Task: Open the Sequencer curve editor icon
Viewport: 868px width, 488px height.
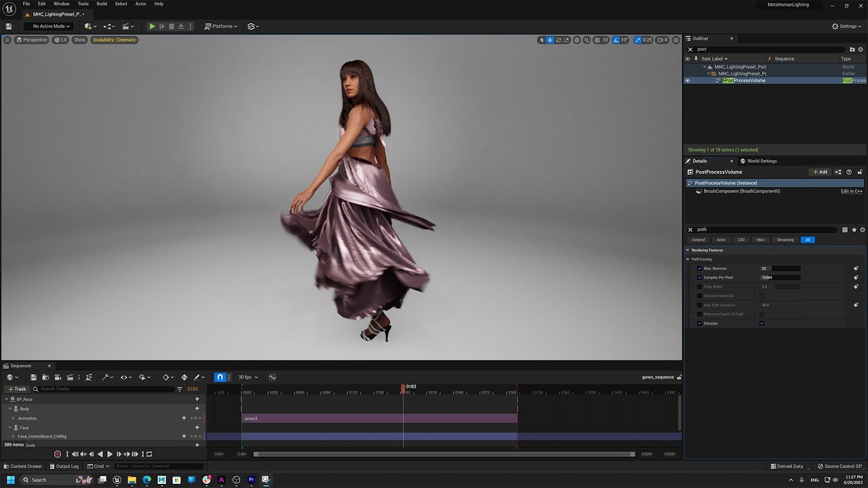Action: (x=272, y=378)
